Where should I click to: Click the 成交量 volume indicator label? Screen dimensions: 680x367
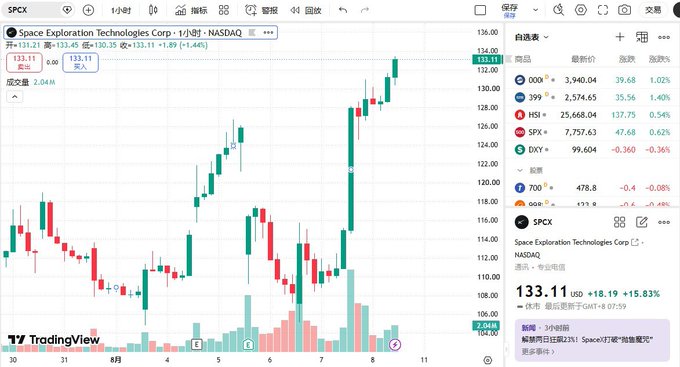coord(17,82)
